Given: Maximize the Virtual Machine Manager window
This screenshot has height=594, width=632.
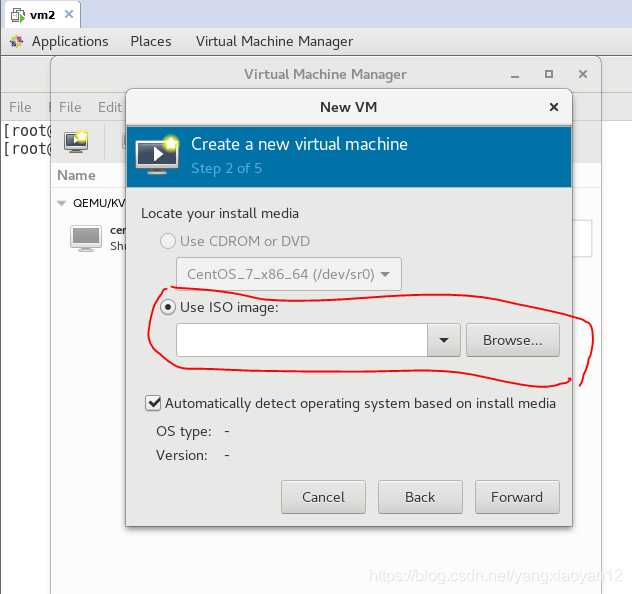Looking at the screenshot, I should pyautogui.click(x=549, y=74).
